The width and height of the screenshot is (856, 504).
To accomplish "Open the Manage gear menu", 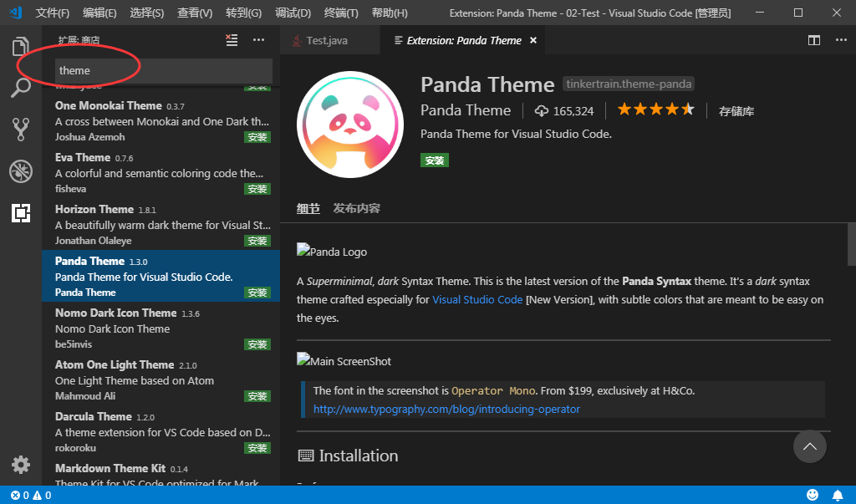I will (21, 465).
